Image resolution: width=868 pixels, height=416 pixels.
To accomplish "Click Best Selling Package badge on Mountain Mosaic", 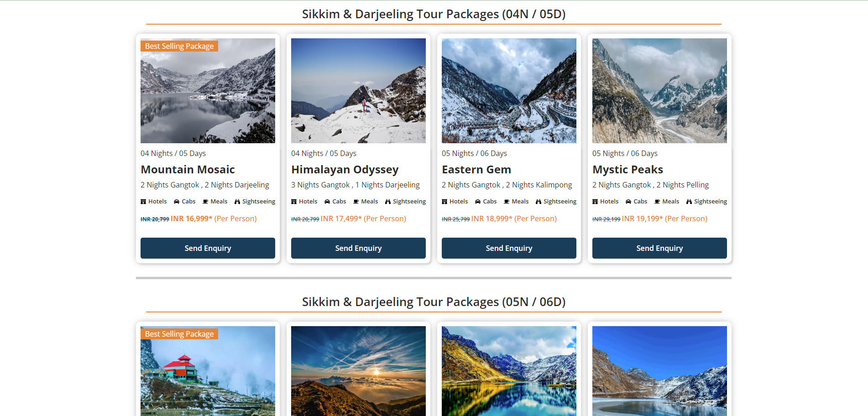I will click(179, 46).
